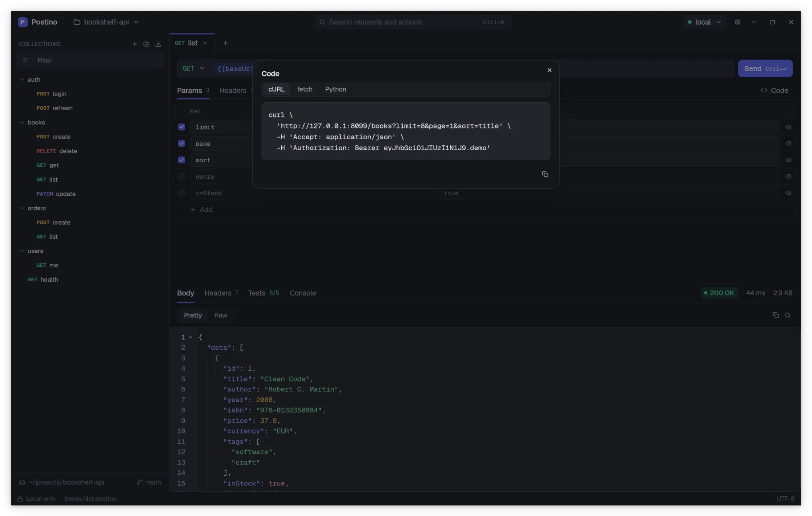
Task: Click the Postino app logo
Action: [x=23, y=22]
